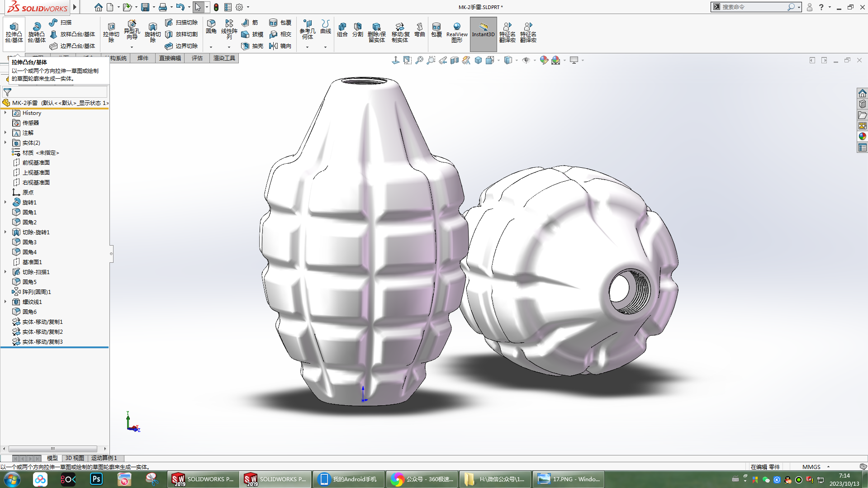Activate the Section View icon
Image resolution: width=868 pixels, height=488 pixels.
tap(455, 60)
